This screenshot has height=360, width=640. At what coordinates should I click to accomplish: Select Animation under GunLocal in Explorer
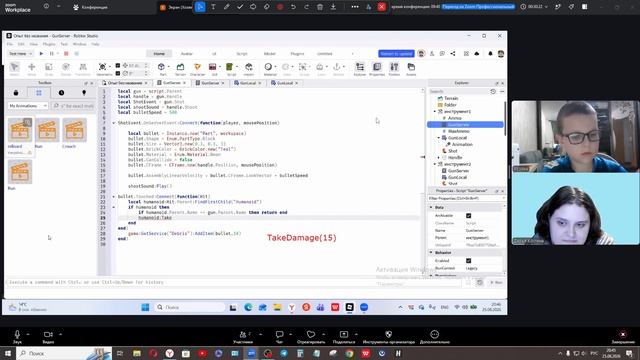pos(462,144)
